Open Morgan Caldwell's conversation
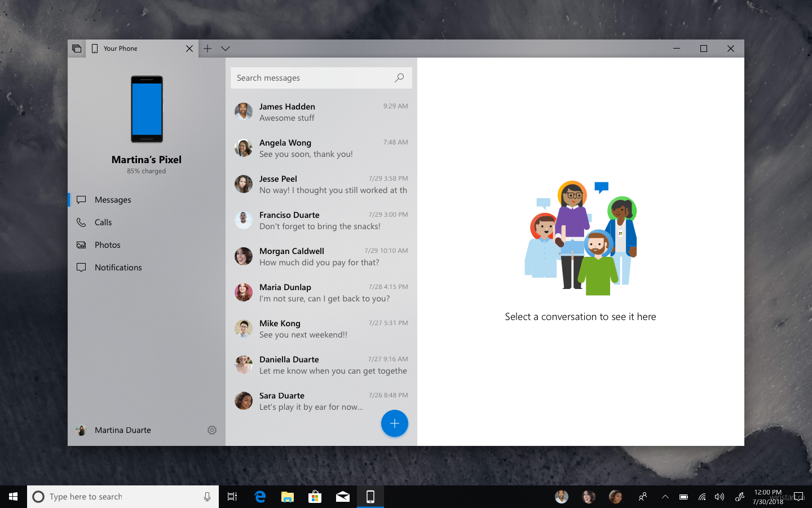The image size is (812, 508). (321, 256)
